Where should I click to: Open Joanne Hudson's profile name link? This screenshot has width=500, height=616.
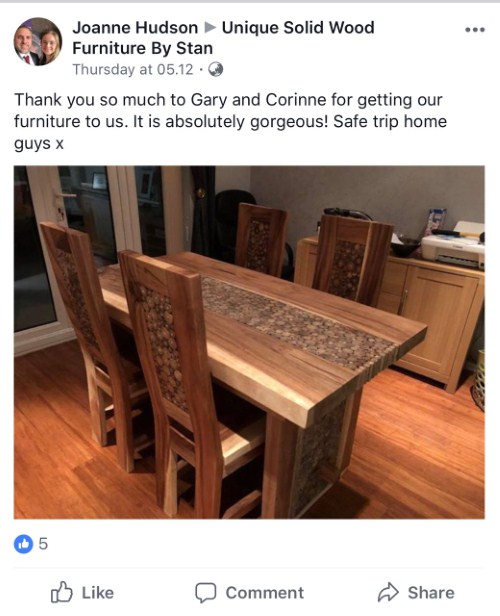pyautogui.click(x=135, y=28)
